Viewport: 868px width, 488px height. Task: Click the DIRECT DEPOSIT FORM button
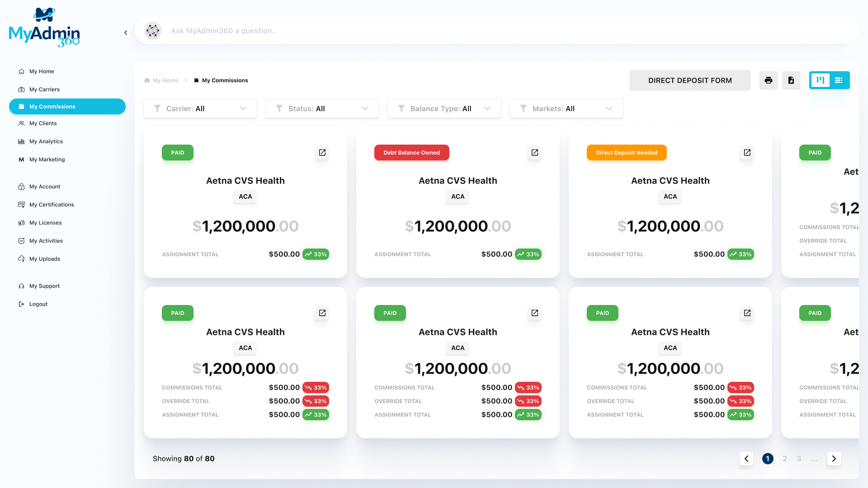tap(690, 80)
